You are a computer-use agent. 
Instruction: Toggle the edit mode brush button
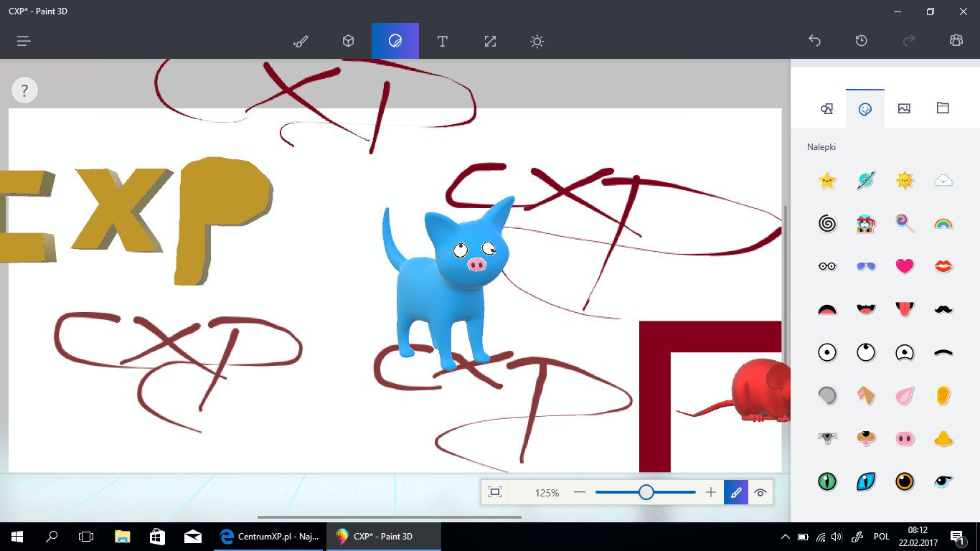tap(735, 492)
